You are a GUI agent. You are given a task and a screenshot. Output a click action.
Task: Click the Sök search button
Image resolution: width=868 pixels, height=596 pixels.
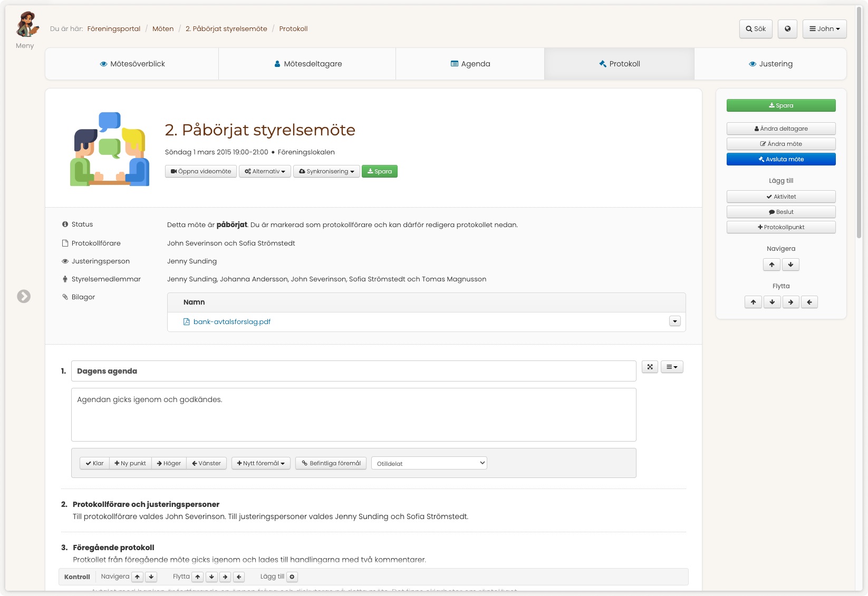(x=756, y=29)
